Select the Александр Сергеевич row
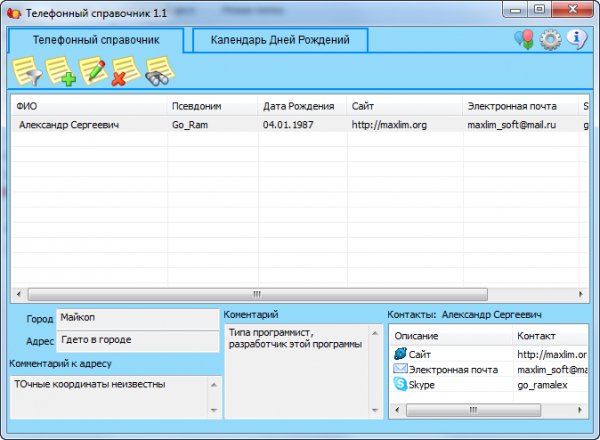The image size is (600, 440). click(300, 125)
